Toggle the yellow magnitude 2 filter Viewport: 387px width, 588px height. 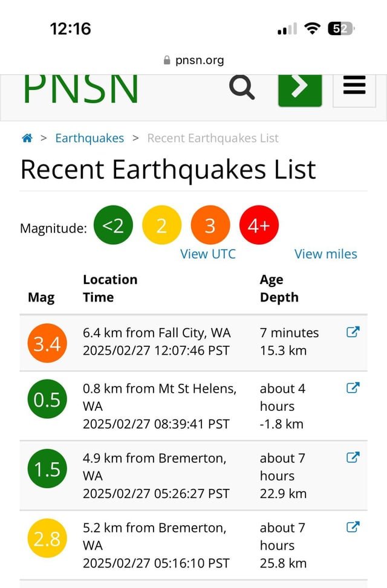(x=161, y=225)
